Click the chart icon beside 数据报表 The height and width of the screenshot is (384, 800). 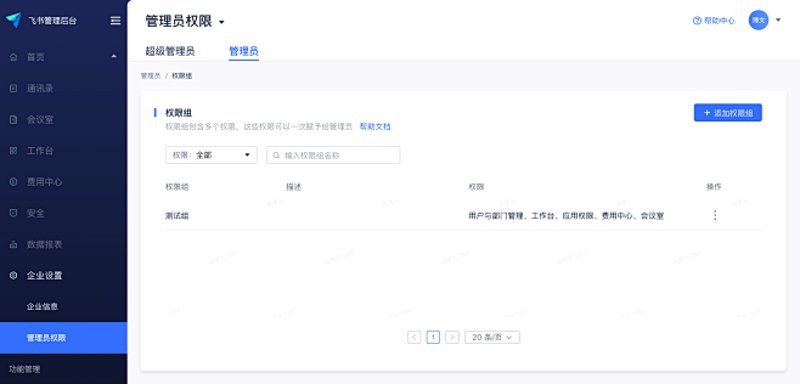coord(14,244)
